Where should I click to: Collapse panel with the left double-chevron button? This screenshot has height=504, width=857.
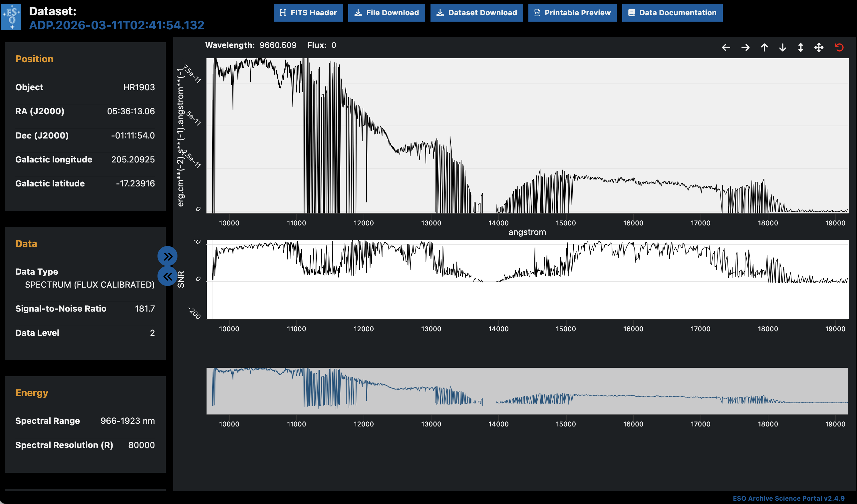tap(167, 277)
